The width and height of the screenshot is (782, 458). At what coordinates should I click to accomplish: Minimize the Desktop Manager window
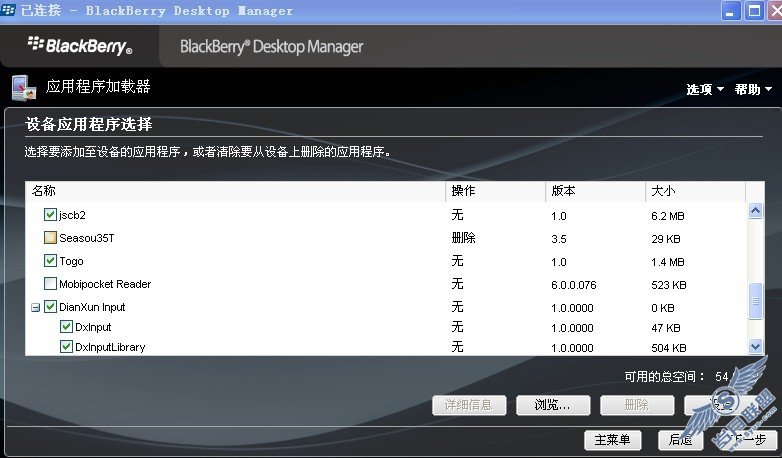click(731, 10)
